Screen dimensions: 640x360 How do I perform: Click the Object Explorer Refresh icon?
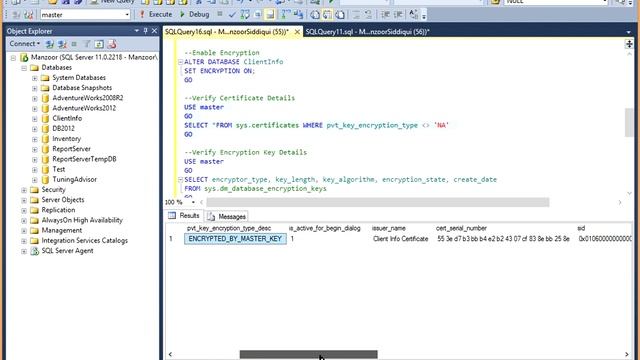[99, 44]
